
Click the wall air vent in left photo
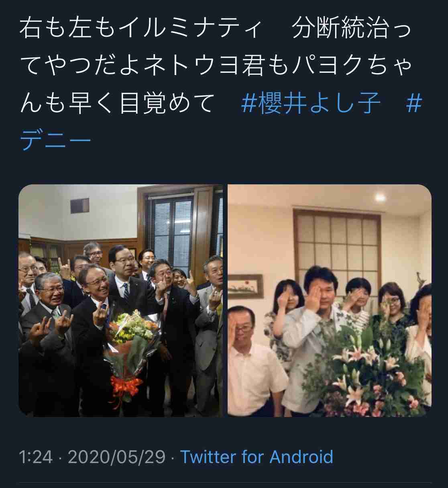tap(79, 206)
